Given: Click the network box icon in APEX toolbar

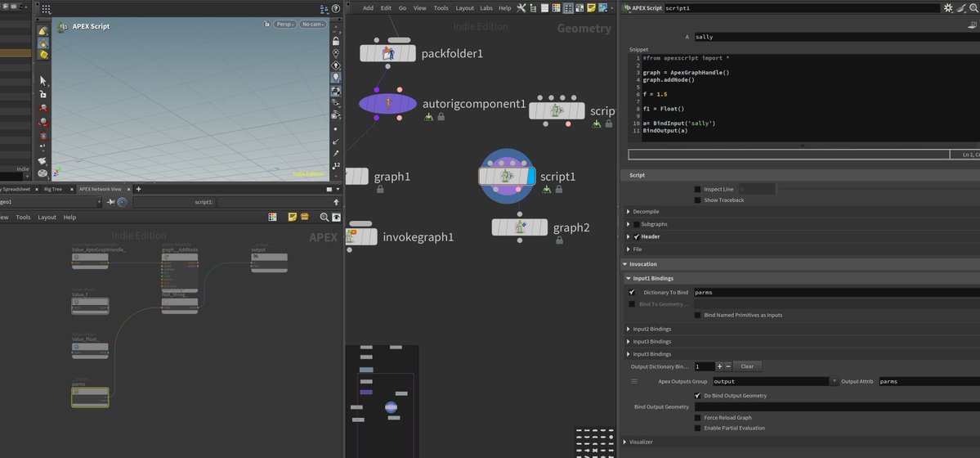Looking at the screenshot, I should (304, 217).
